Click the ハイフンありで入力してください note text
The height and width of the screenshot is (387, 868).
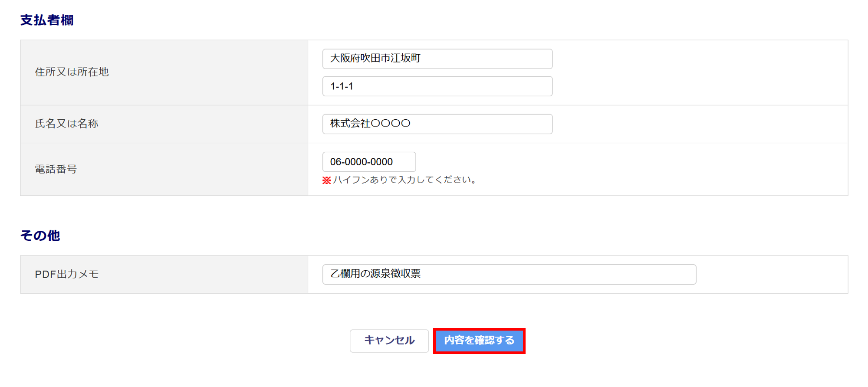[x=404, y=180]
